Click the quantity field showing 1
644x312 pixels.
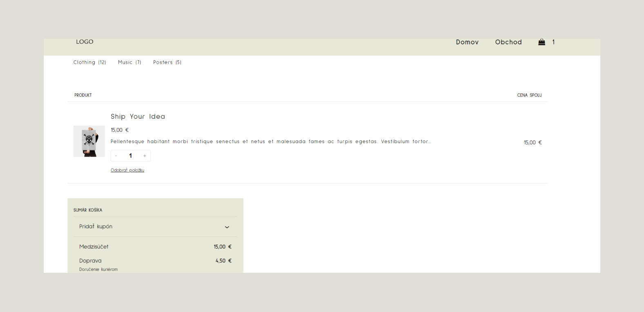[131, 156]
